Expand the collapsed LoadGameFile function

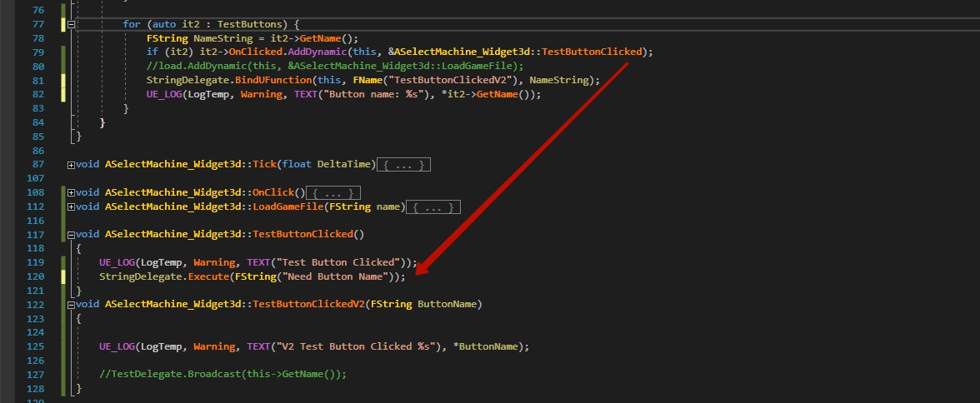[x=71, y=206]
